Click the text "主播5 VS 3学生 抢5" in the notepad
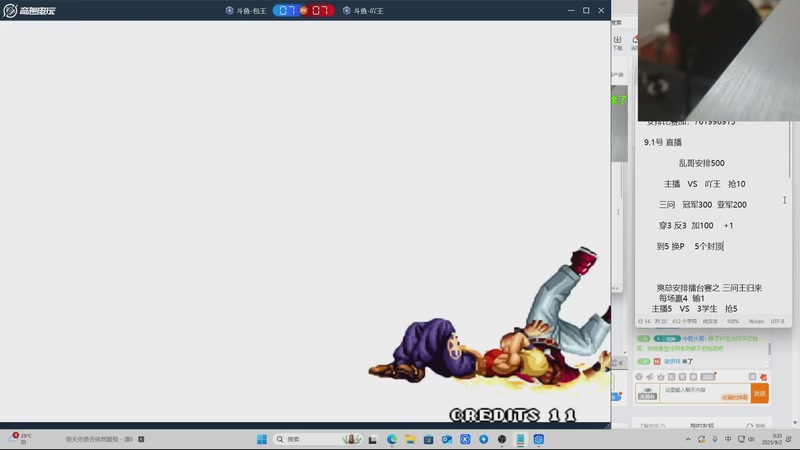 pyautogui.click(x=694, y=309)
